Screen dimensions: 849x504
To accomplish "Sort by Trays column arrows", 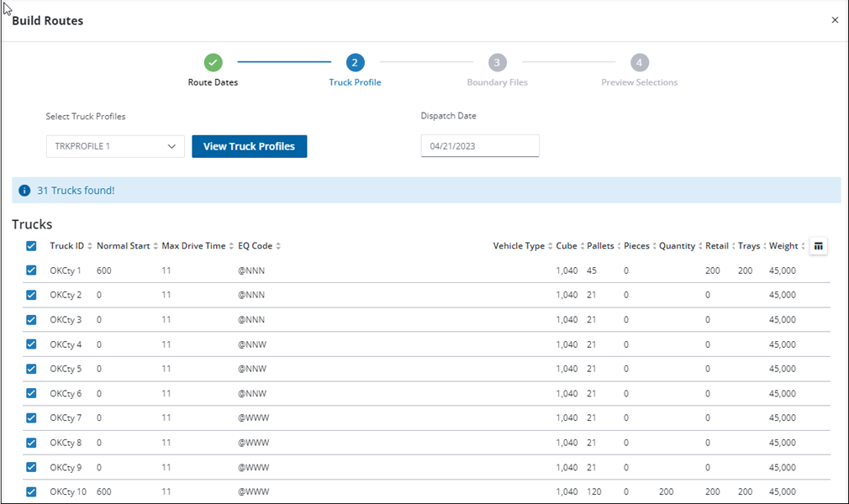I will pos(765,246).
